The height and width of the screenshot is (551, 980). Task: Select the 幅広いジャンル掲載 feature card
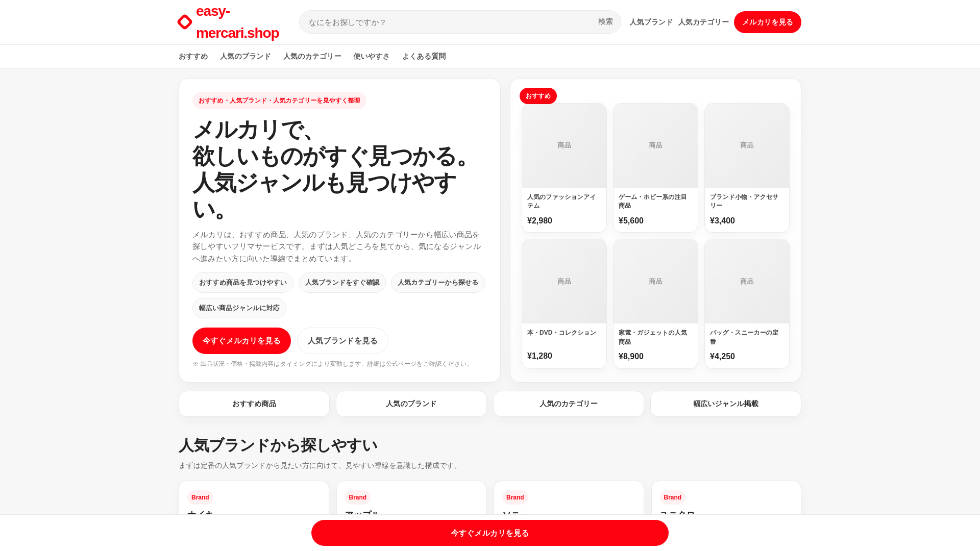[x=726, y=404]
